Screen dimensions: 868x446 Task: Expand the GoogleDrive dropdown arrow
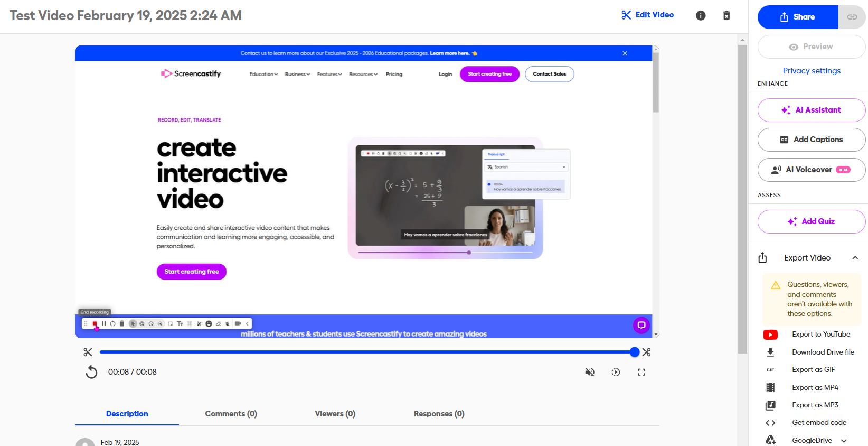click(x=844, y=441)
